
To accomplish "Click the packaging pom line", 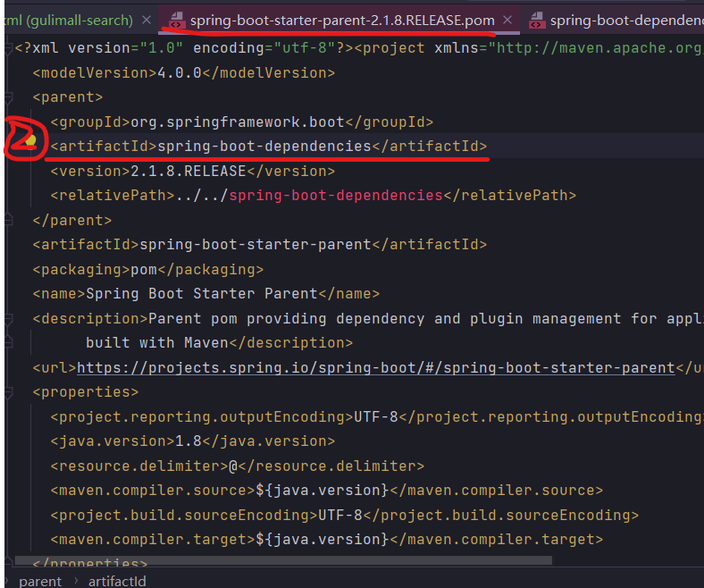I will pos(148,270).
